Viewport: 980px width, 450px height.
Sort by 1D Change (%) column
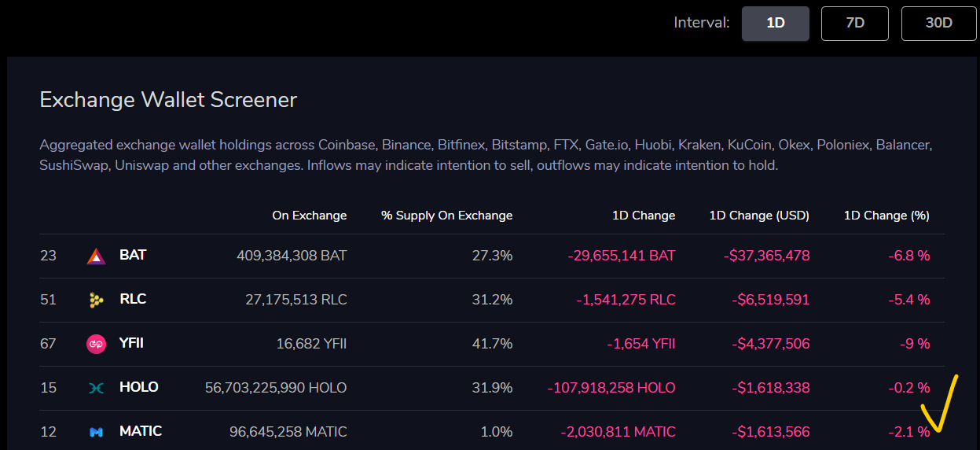click(x=886, y=216)
